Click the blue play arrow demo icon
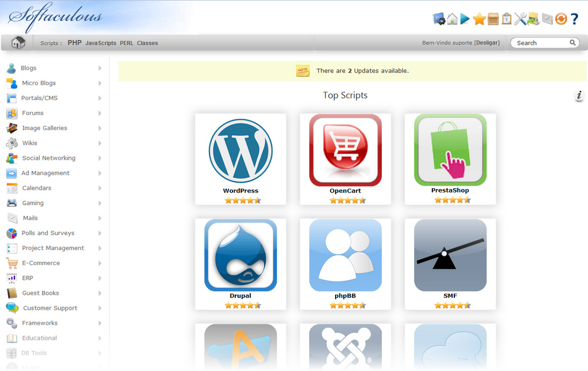This screenshot has height=371, width=588. pyautogui.click(x=465, y=19)
